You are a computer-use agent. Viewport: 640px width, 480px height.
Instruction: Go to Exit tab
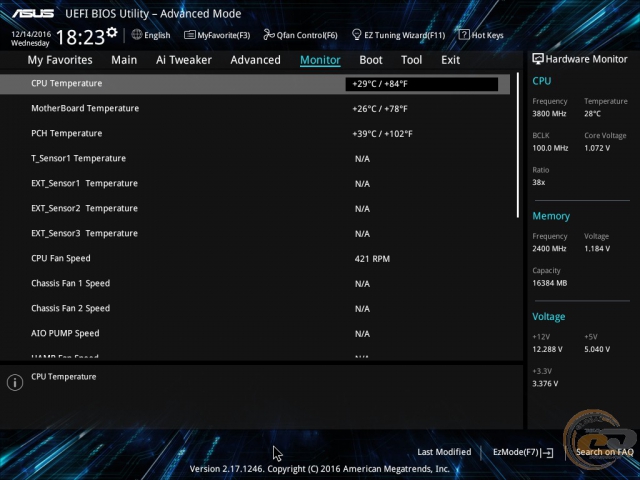click(x=450, y=60)
